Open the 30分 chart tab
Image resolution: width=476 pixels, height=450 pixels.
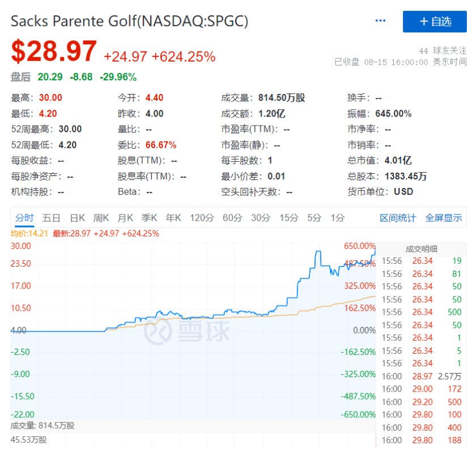(261, 218)
